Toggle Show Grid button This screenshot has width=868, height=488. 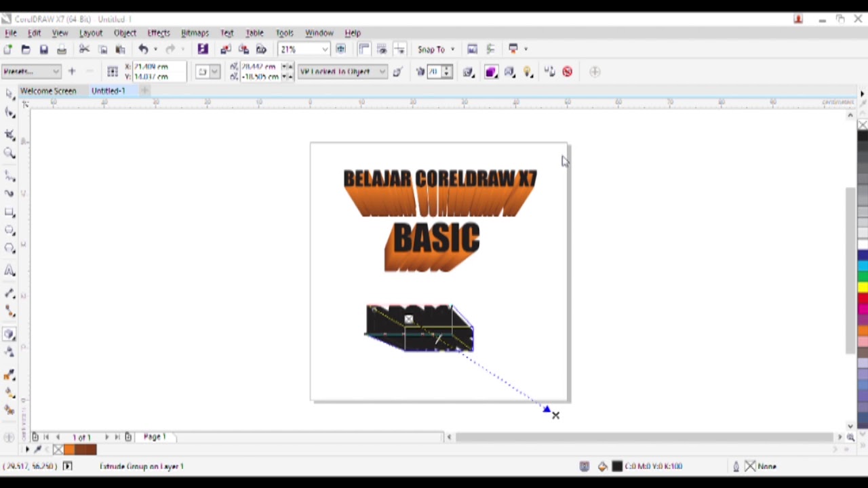pos(382,49)
